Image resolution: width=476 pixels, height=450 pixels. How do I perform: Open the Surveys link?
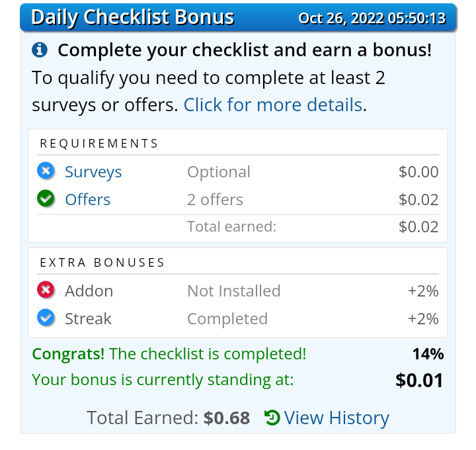pyautogui.click(x=93, y=172)
